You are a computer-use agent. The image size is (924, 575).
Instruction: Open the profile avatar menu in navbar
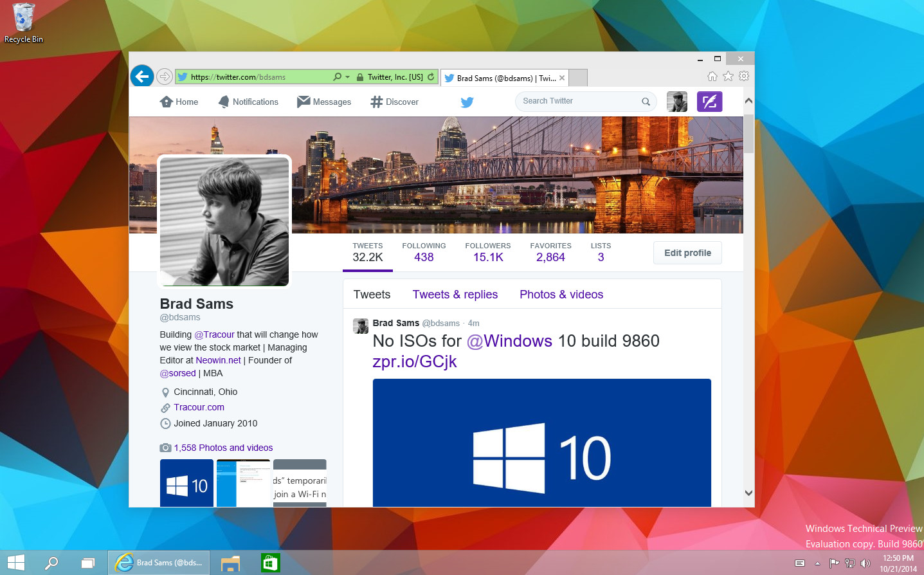pyautogui.click(x=677, y=102)
